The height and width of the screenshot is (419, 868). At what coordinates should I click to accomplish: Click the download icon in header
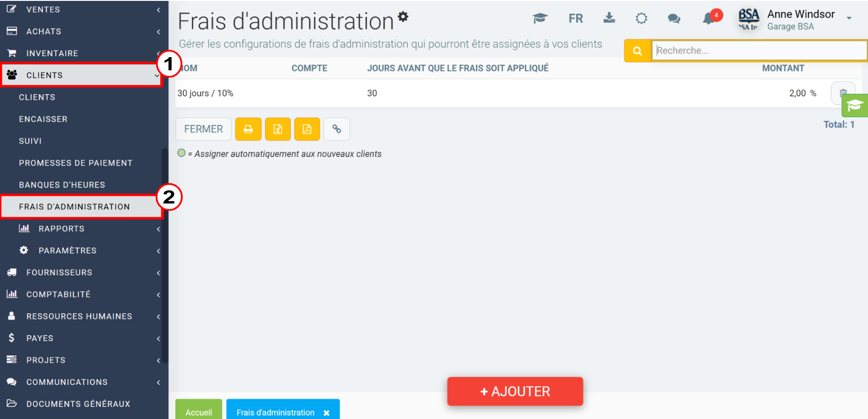tap(609, 18)
